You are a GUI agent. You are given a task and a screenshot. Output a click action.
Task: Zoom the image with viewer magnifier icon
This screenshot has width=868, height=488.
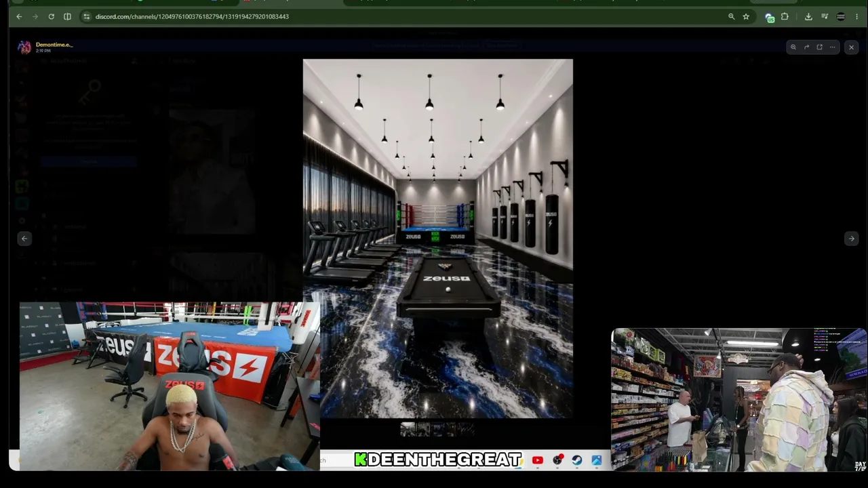click(x=793, y=47)
